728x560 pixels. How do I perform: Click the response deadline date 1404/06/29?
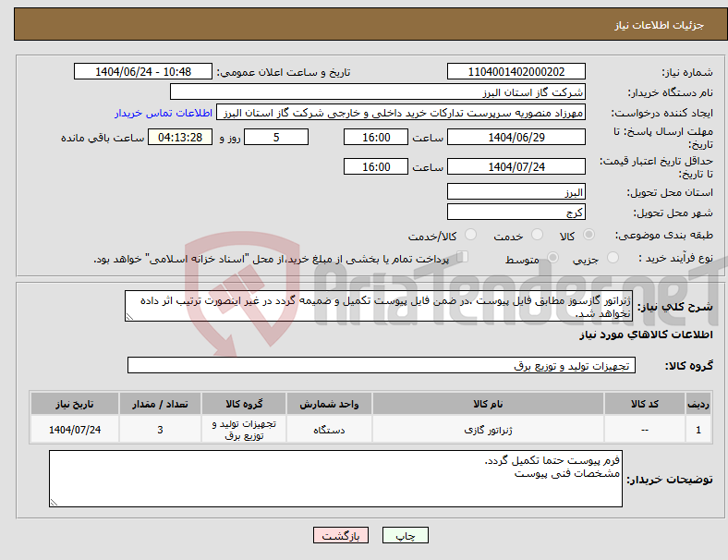516,137
